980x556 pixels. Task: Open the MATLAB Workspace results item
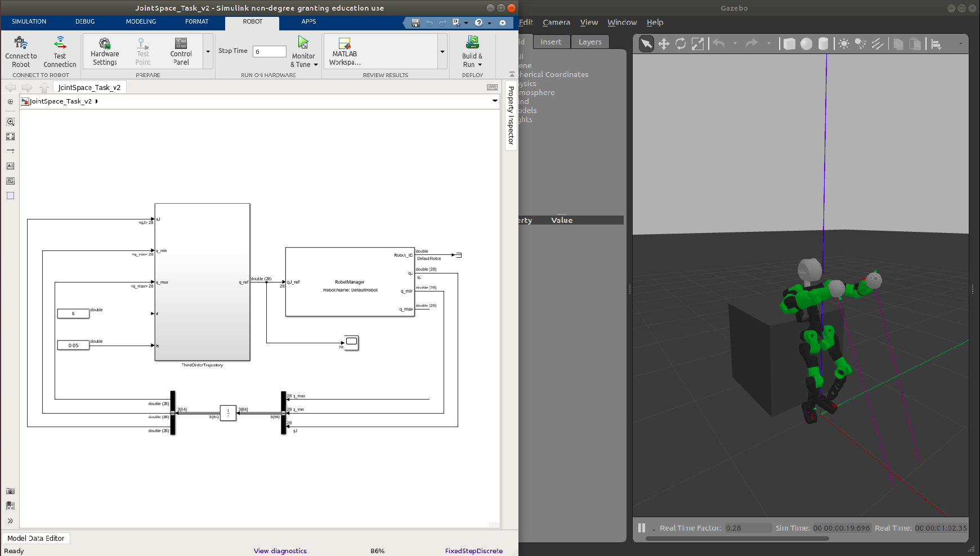click(344, 51)
